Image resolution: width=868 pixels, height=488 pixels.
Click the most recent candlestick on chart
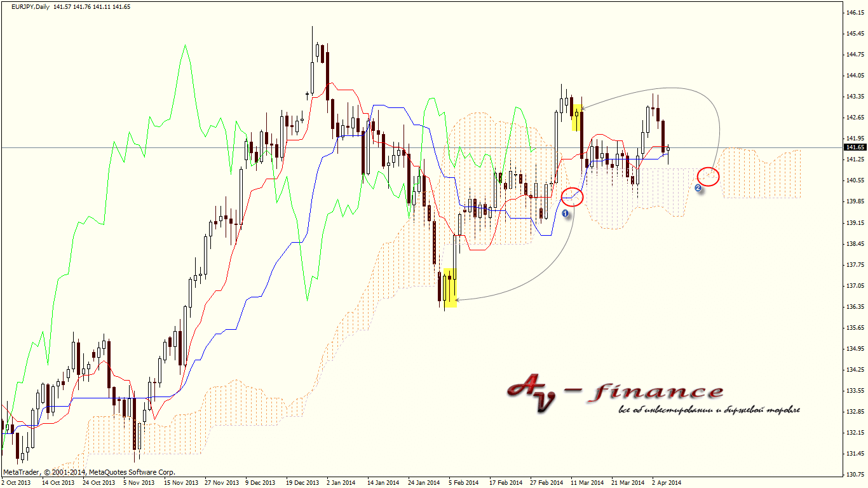(x=668, y=150)
